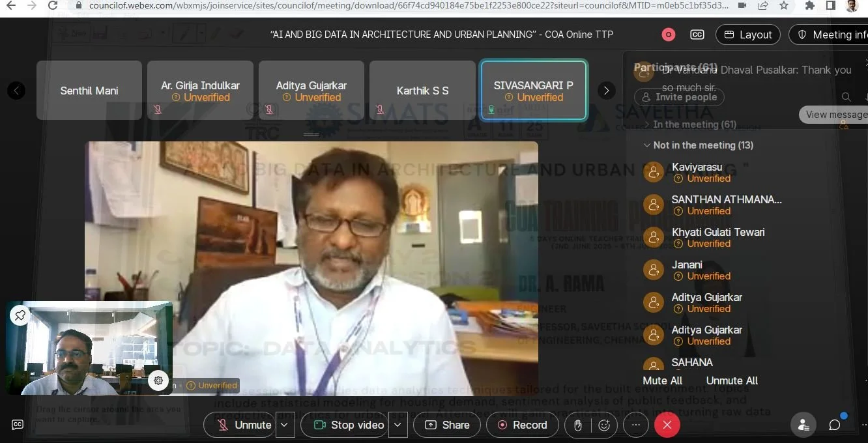
Task: Open the reactions emoji menu
Action: coord(604,425)
